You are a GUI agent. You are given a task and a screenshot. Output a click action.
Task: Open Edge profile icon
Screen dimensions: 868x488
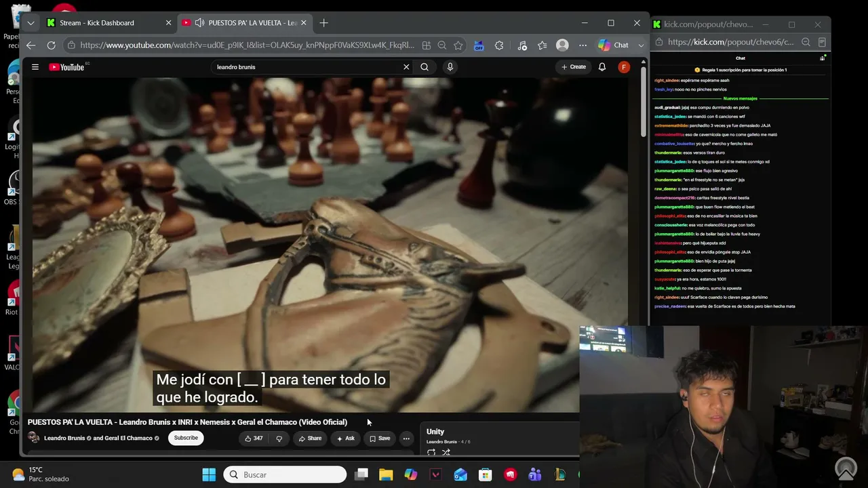pos(562,45)
